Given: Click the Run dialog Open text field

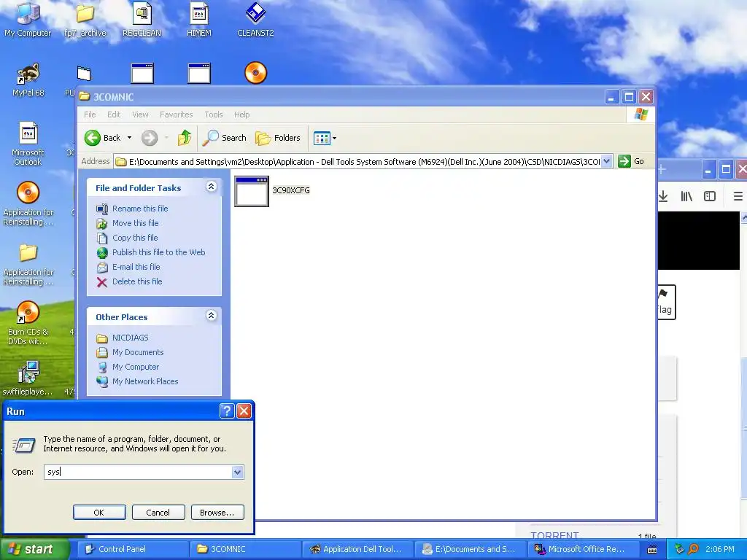Looking at the screenshot, I should 138,472.
